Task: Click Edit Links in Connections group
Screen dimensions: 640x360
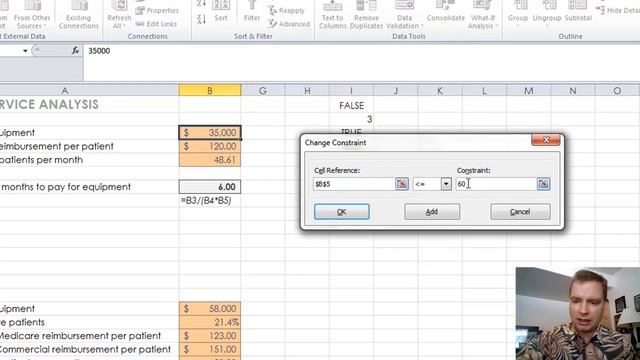Action: click(156, 24)
